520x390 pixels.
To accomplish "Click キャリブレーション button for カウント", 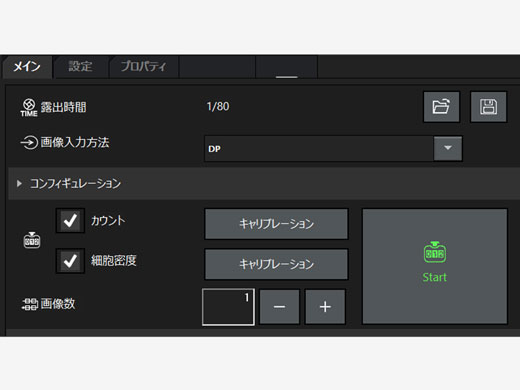I will (x=276, y=224).
